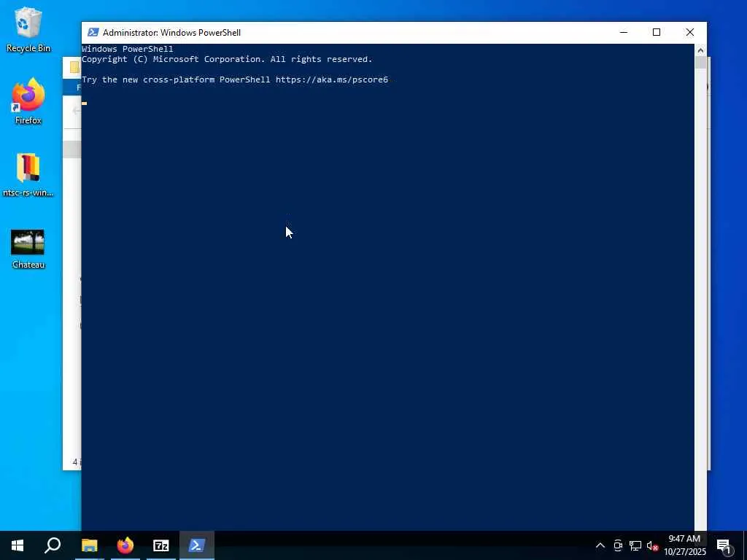Click the PowerShell scrollbar up arrow
Screen dimensions: 747x560
(700, 50)
